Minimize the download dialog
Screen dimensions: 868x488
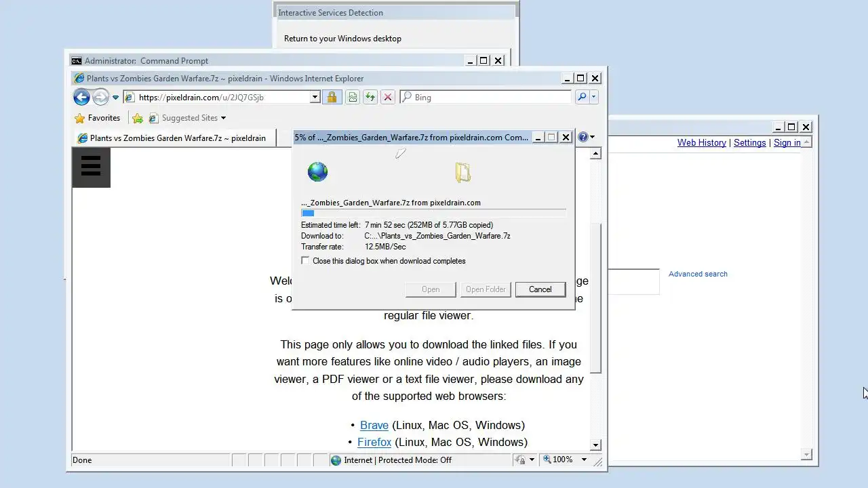pyautogui.click(x=538, y=137)
